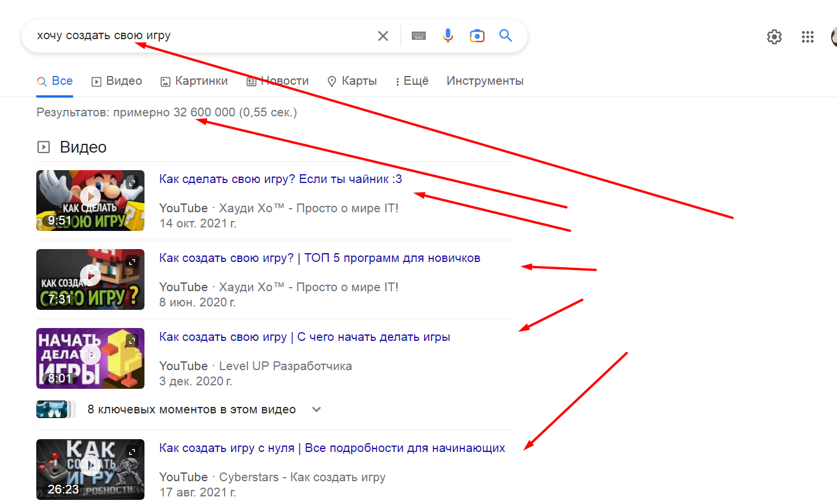Open the on-screen keyboard icon
The image size is (837, 504).
point(419,36)
